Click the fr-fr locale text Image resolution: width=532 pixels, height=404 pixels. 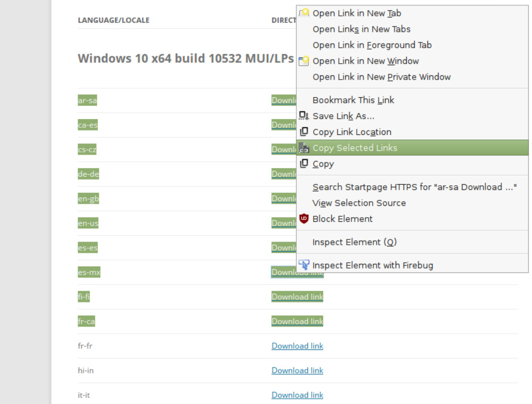pyautogui.click(x=85, y=346)
